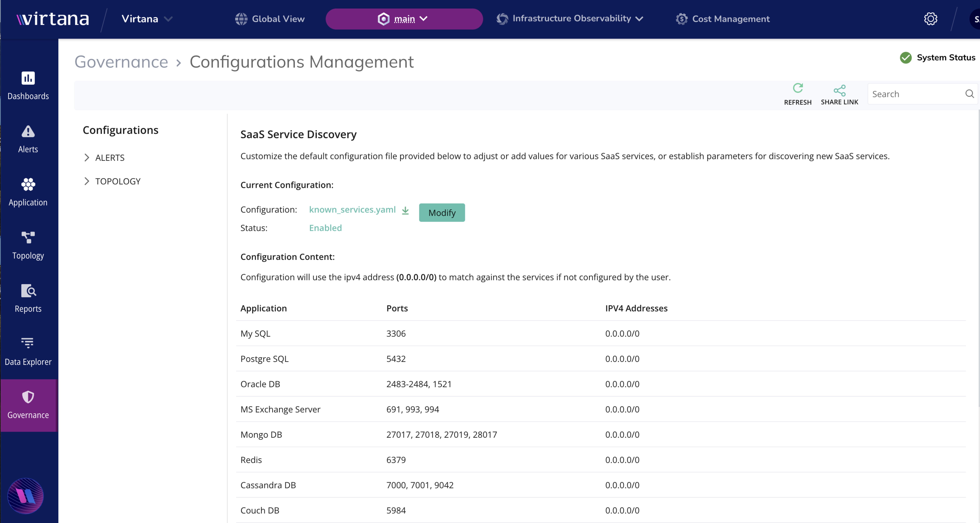The image size is (980, 523).
Task: Click the Configurations panel heading
Action: [121, 130]
